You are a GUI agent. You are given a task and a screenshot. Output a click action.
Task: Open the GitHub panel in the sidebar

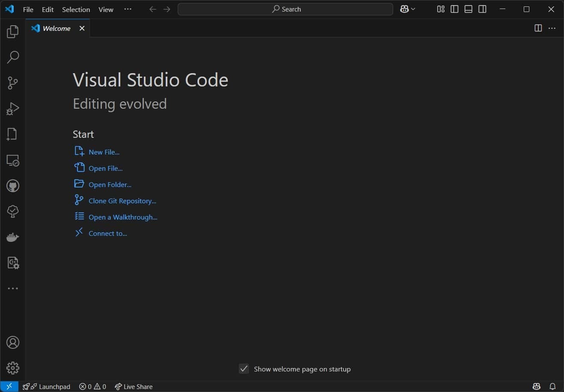click(x=12, y=185)
